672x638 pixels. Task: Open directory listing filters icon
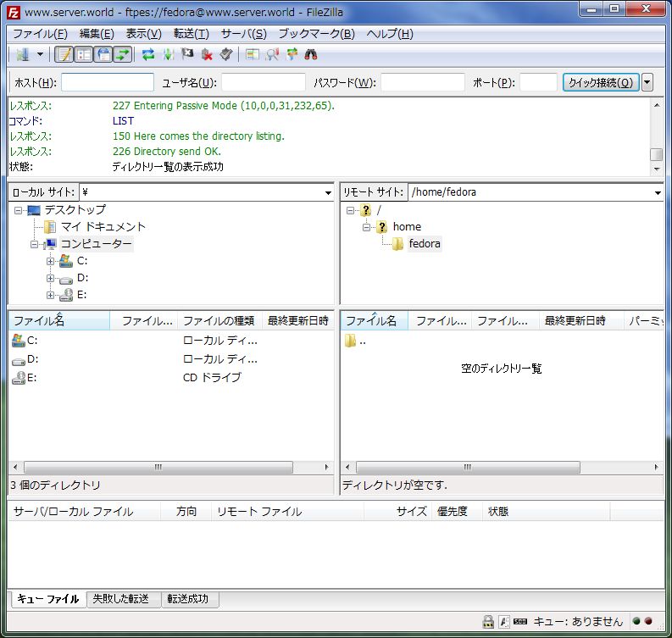(x=252, y=54)
